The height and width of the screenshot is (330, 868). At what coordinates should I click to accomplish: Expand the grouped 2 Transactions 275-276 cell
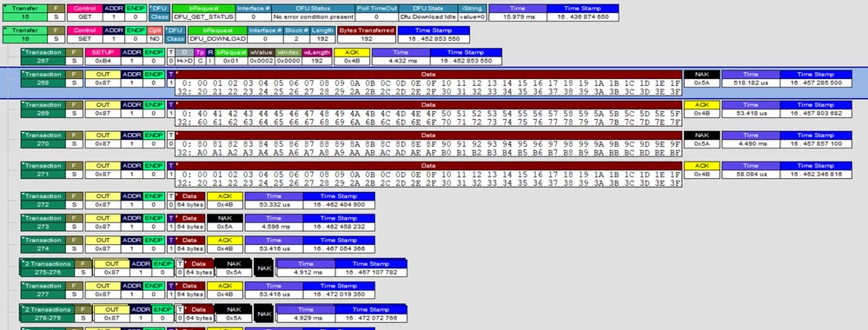click(47, 268)
